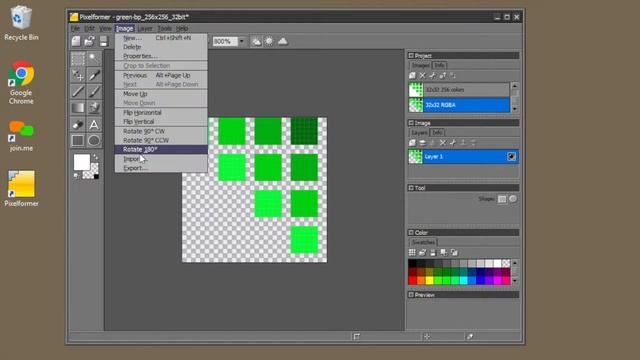This screenshot has width=640, height=360.
Task: Open the Tools menu
Action: pos(164,29)
